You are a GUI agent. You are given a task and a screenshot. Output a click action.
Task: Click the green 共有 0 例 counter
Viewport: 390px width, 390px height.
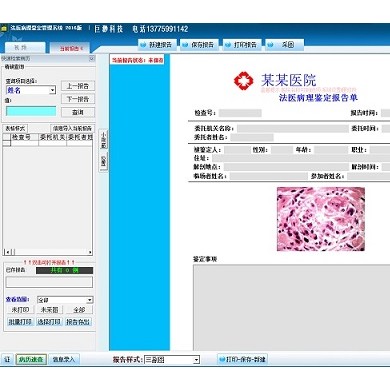[65, 270]
